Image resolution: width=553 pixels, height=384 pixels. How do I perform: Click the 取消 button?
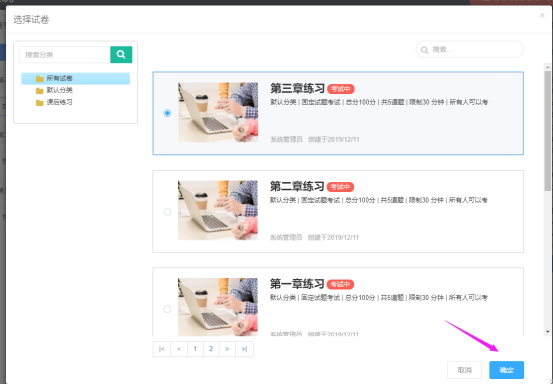[464, 370]
